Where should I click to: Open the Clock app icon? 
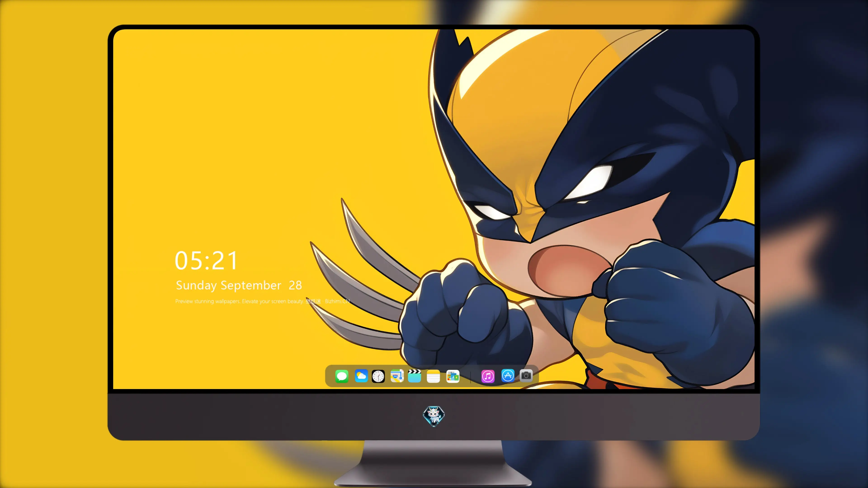point(378,376)
